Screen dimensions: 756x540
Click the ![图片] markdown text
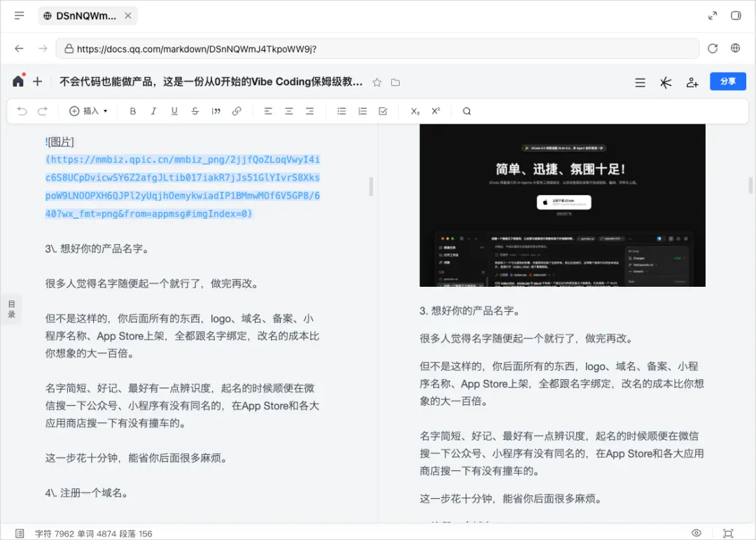tap(59, 141)
